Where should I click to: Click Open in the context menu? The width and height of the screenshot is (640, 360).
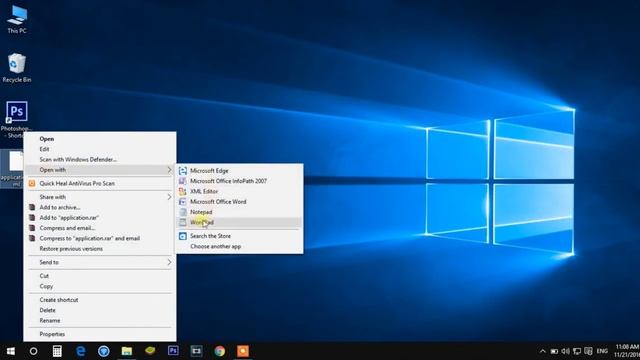100,139
